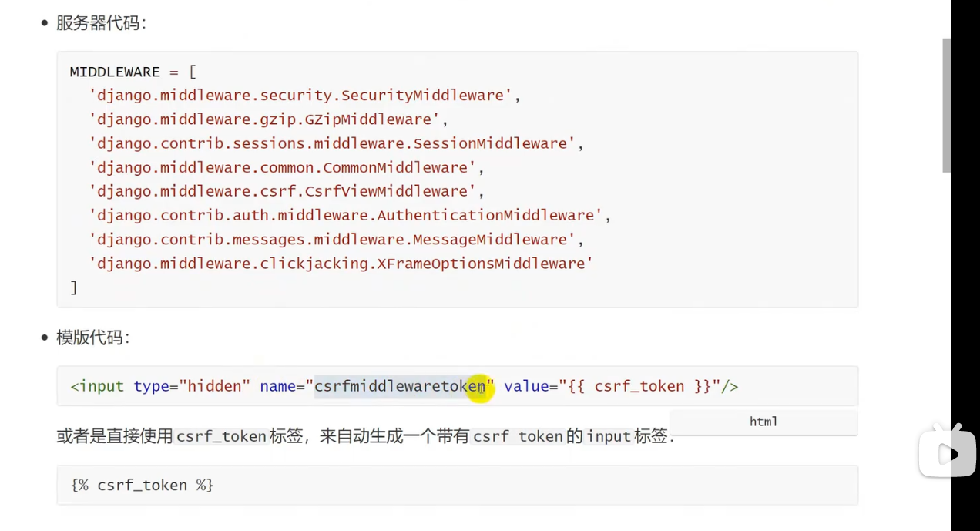Click the MIDDLEWARE variable name
The height and width of the screenshot is (531, 980).
coord(115,72)
